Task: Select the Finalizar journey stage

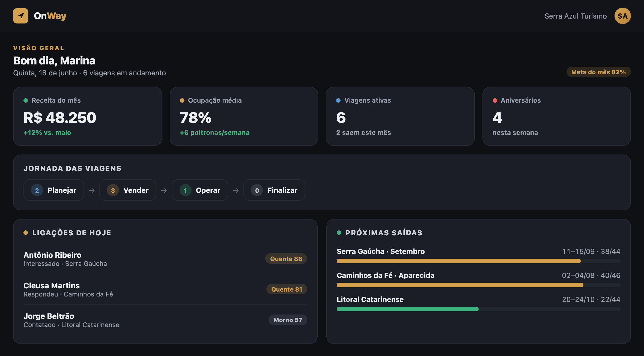Action: click(x=274, y=190)
